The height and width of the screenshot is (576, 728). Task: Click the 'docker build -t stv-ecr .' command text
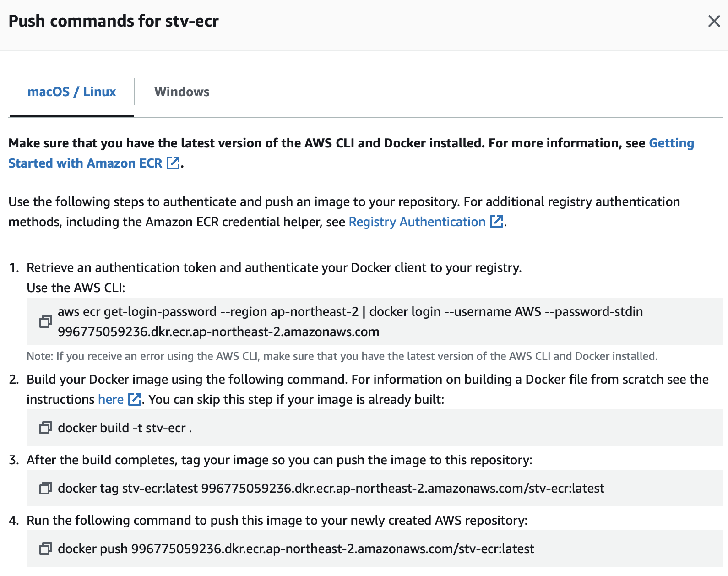point(125,428)
